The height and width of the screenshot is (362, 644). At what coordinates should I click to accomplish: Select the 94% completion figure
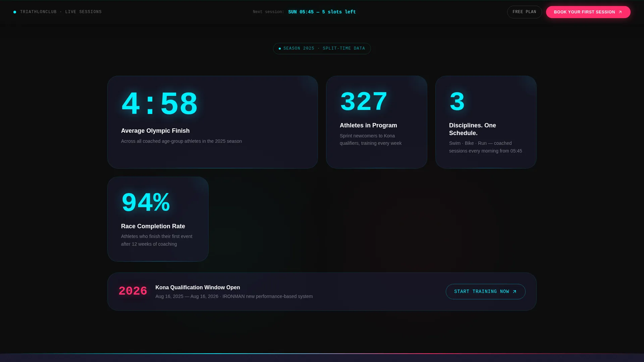coord(146,202)
